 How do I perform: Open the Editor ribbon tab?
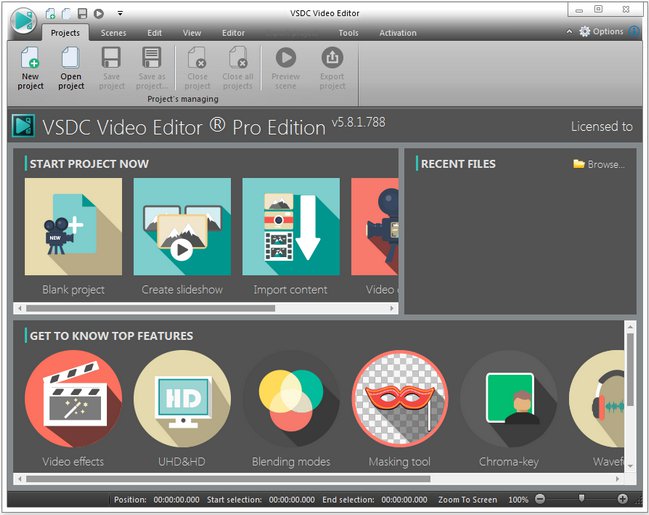[233, 33]
